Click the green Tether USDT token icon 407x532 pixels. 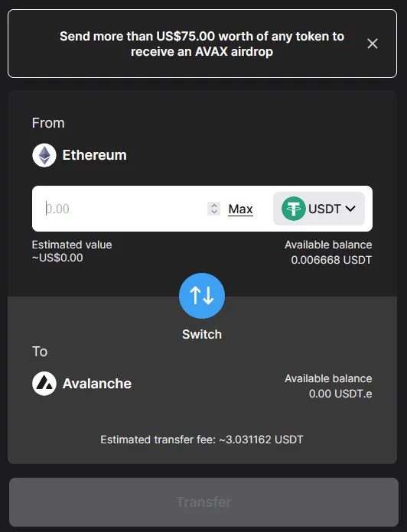coord(293,209)
